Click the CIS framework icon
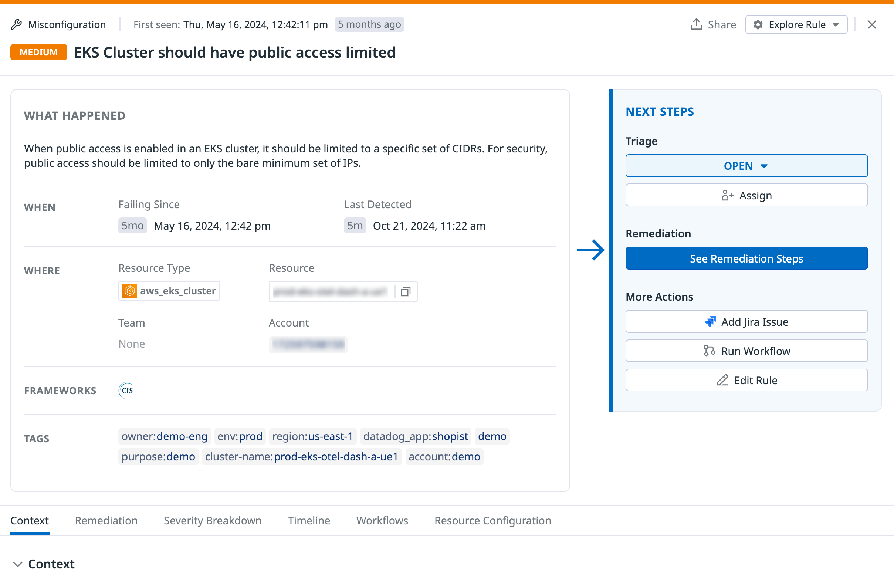 (126, 391)
